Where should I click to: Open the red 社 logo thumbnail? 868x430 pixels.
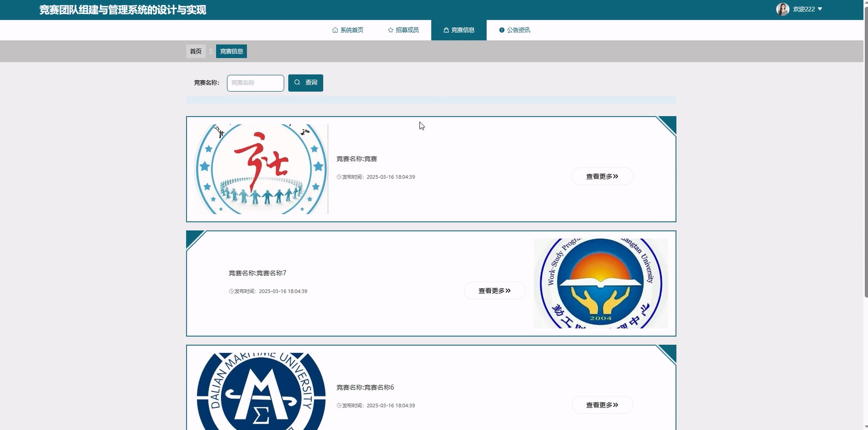[261, 169]
